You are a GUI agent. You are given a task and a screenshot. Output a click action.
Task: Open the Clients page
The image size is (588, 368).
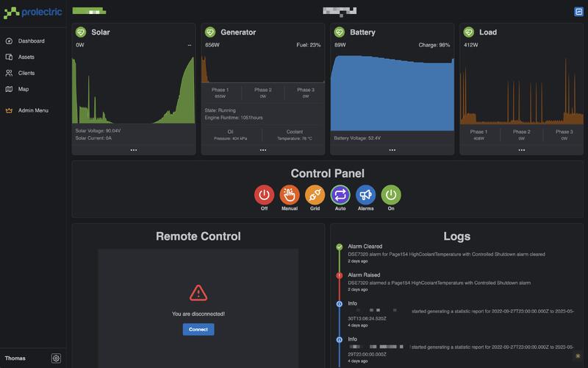pyautogui.click(x=26, y=73)
